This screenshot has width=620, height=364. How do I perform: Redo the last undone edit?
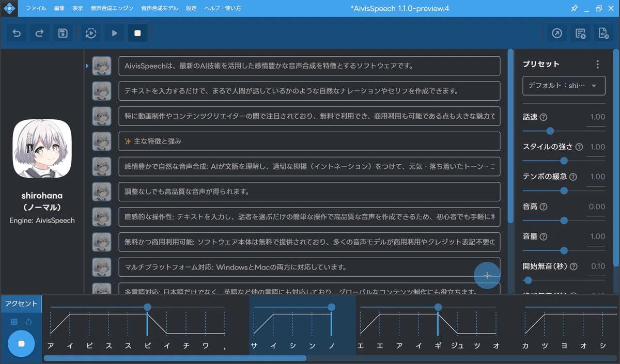pos(39,33)
